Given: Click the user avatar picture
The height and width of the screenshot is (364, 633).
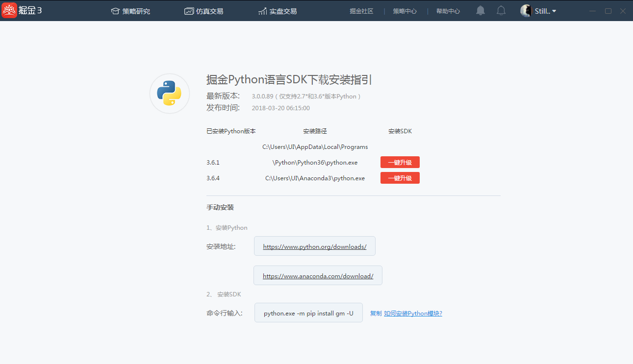Looking at the screenshot, I should 526,11.
